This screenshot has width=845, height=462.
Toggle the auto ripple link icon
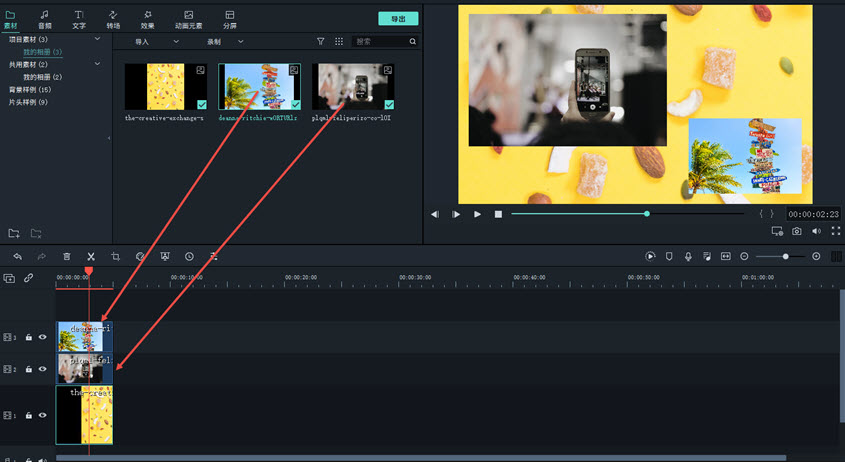29,278
